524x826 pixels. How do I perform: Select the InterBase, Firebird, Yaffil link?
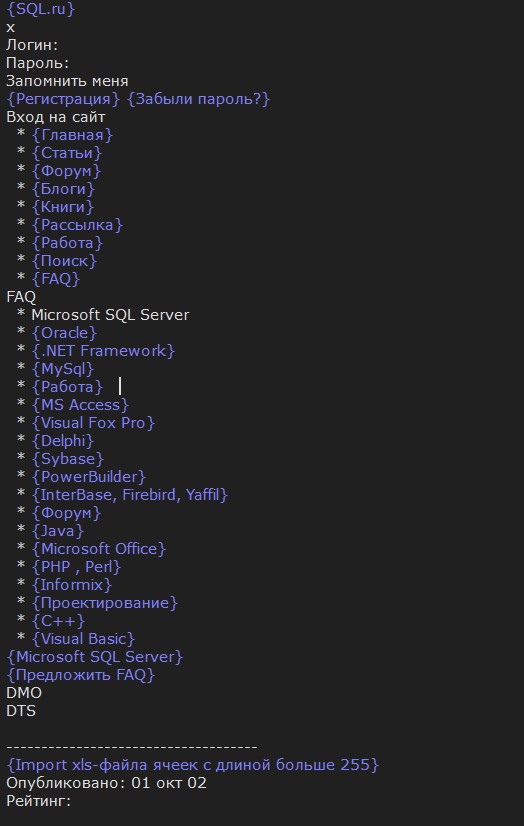tap(130, 495)
